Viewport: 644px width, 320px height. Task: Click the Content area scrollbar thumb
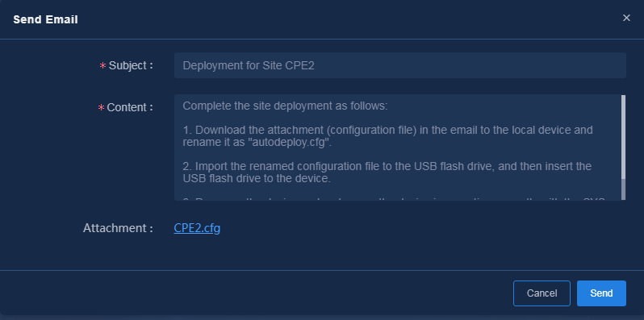(623, 137)
